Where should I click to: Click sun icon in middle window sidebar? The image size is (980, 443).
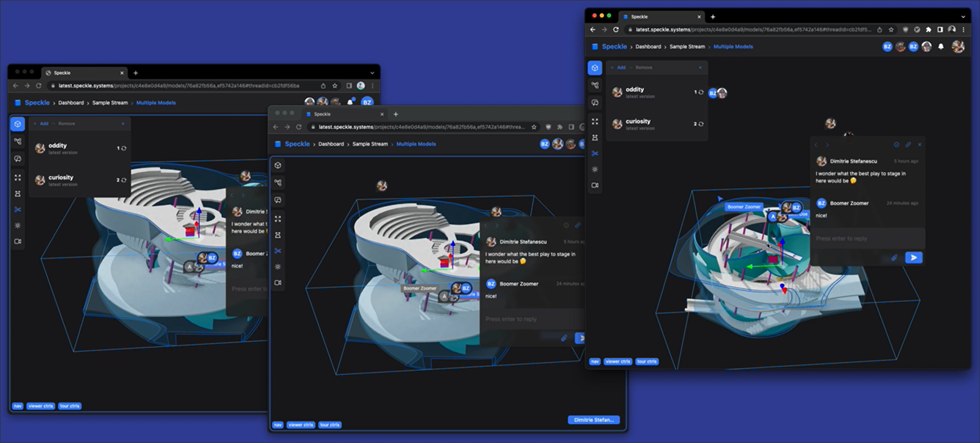tap(278, 267)
